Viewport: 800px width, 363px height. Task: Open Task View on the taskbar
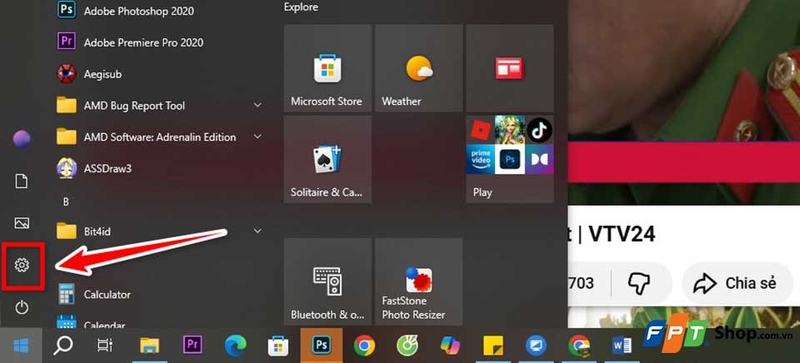click(105, 346)
